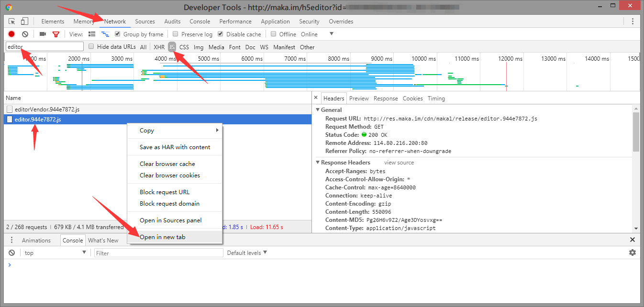Close the request details pane
Viewport: 644px width, 307px height.
(316, 98)
